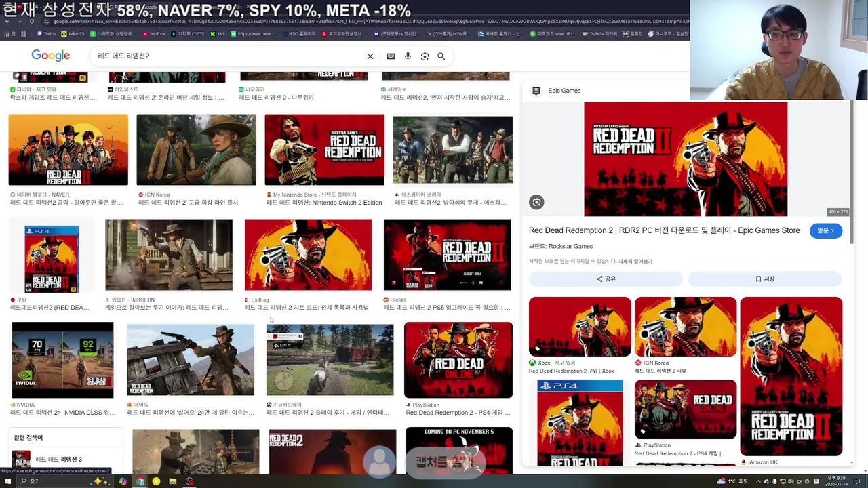Image resolution: width=868 pixels, height=488 pixels.
Task: Open the Epic Games source header
Action: (557, 90)
